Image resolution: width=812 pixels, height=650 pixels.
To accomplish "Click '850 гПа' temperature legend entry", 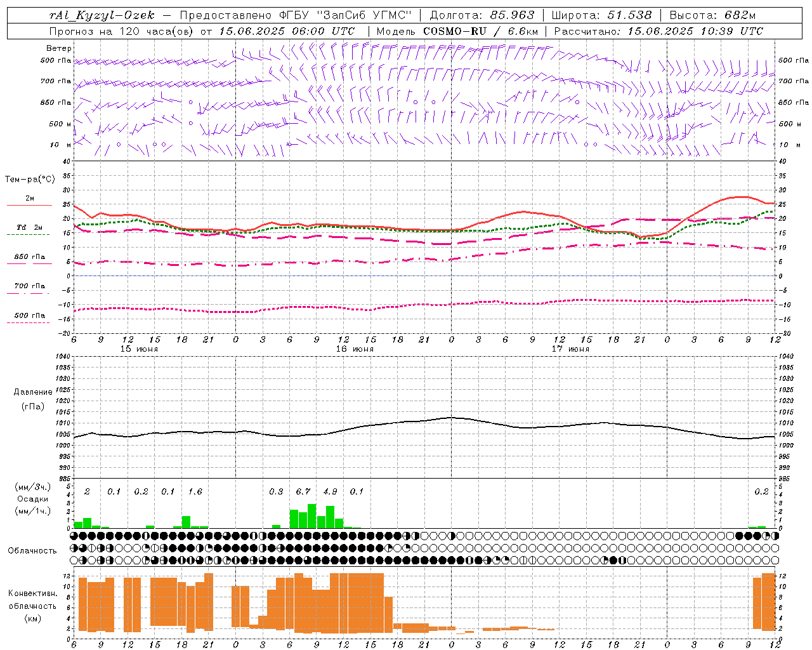I will tap(30, 256).
